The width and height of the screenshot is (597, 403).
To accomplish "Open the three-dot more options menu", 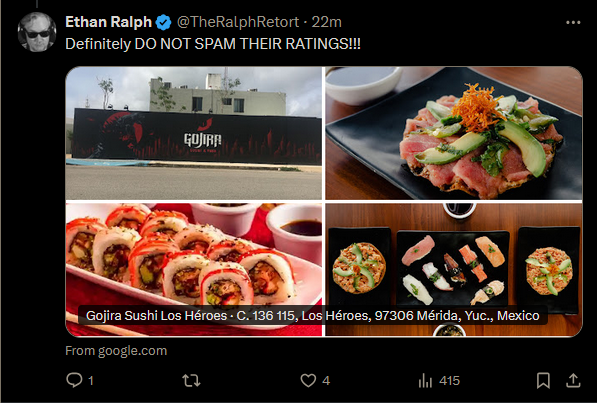I will click(573, 22).
